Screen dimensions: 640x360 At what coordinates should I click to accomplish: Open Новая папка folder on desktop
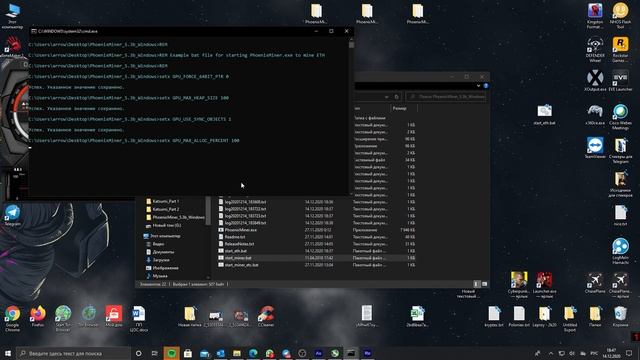(189, 317)
